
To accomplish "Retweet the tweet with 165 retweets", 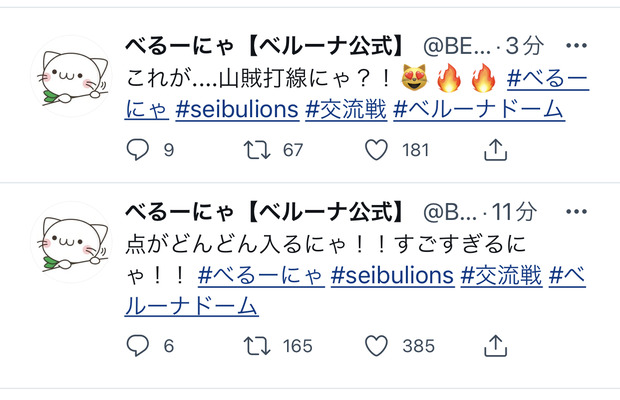I will 257,346.
